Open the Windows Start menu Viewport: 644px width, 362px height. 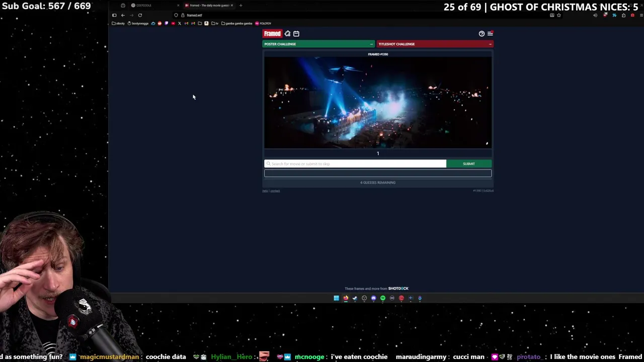[336, 298]
